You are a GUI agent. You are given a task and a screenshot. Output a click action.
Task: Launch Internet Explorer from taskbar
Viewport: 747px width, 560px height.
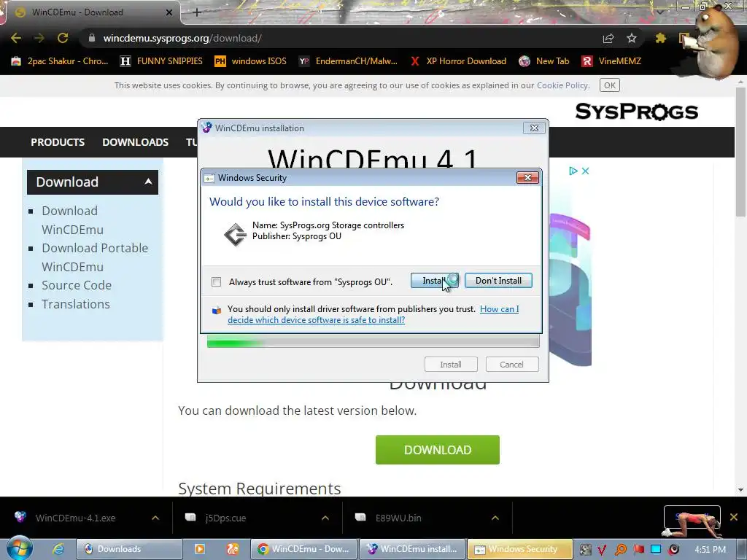[x=58, y=549]
